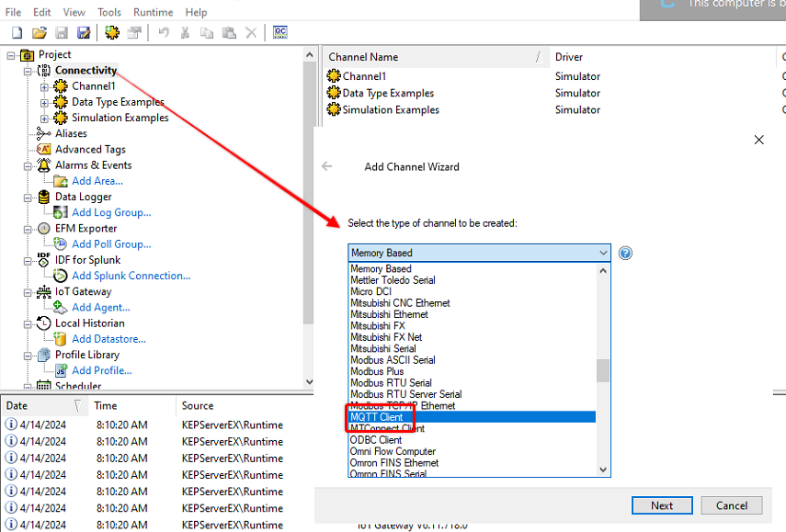786x532 pixels.
Task: Click the Copy toolbar icon
Action: (x=207, y=33)
